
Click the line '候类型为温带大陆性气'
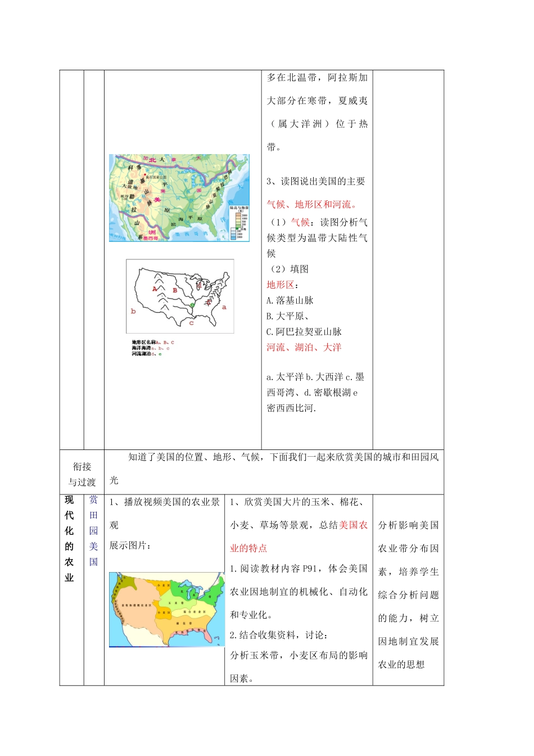pyautogui.click(x=317, y=238)
